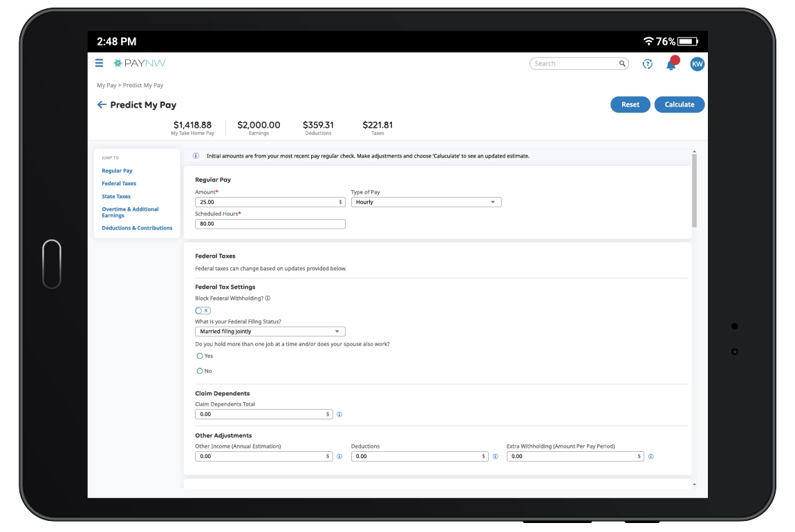Open the Type of Pay dropdown
This screenshot has width=795, height=532.
tap(425, 202)
